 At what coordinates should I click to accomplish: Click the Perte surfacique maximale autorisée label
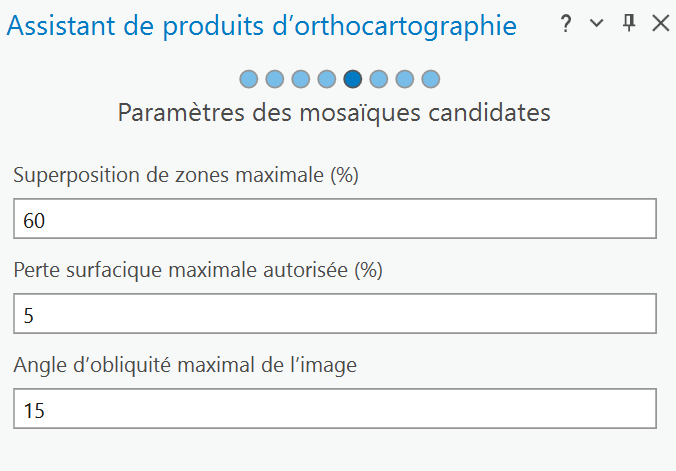click(x=198, y=270)
